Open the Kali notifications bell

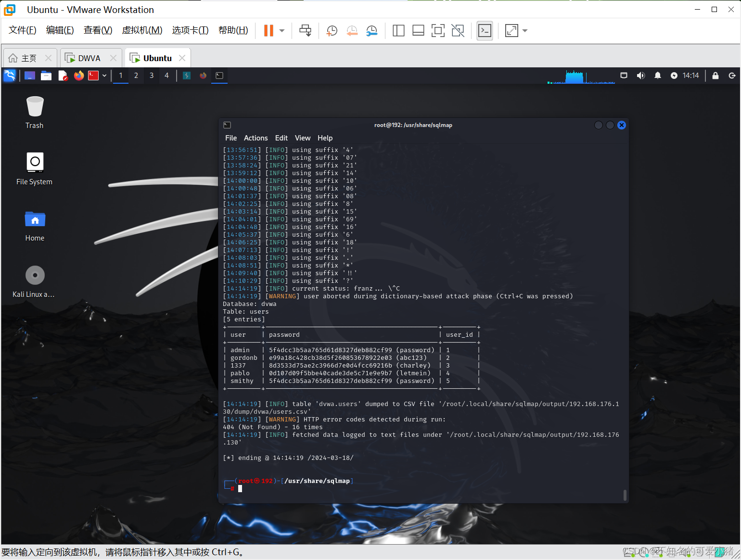pyautogui.click(x=658, y=76)
